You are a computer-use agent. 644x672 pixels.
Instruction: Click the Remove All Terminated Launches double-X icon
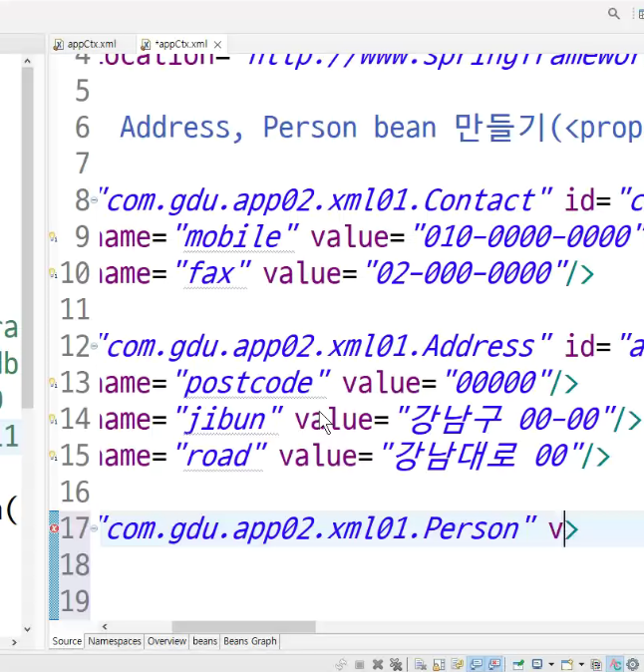pyautogui.click(x=396, y=665)
